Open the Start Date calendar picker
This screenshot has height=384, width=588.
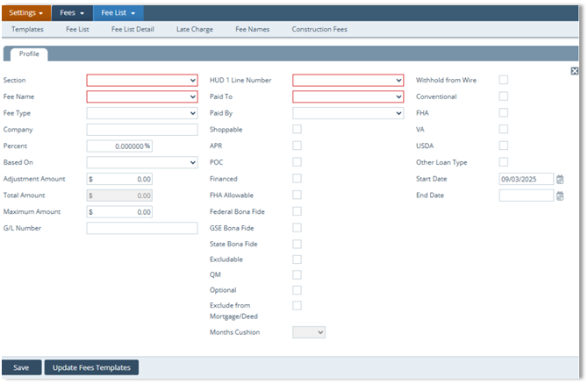pos(560,179)
